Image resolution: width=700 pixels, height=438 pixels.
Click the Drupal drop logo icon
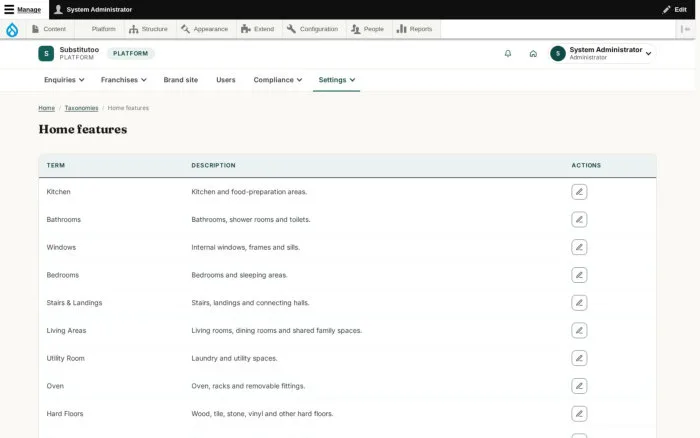(x=12, y=29)
